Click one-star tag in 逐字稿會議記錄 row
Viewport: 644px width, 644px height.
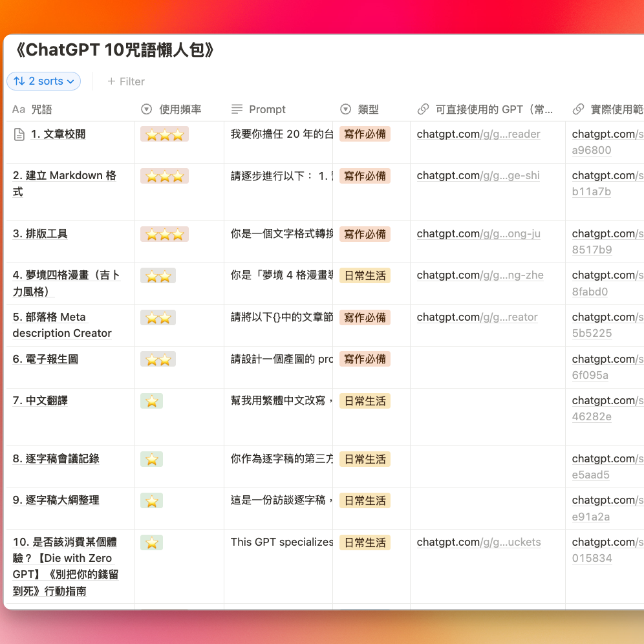[151, 459]
